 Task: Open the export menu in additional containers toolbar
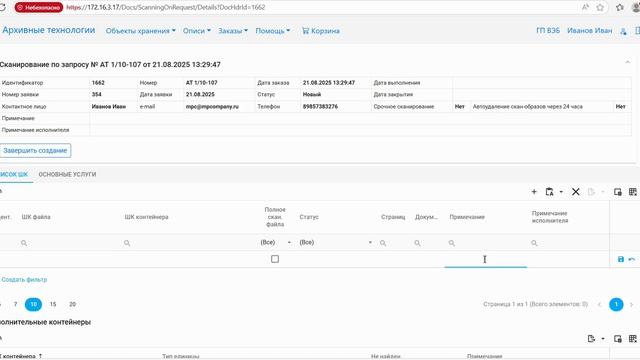[591, 338]
